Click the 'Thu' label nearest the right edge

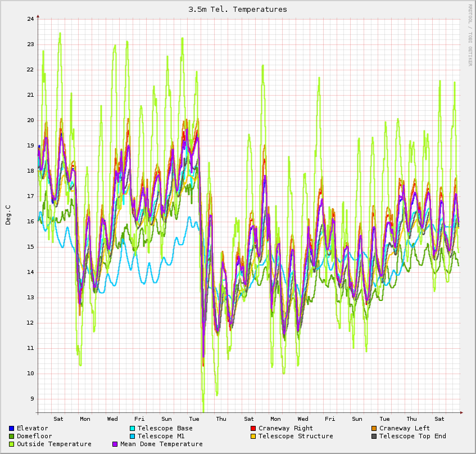(412, 419)
